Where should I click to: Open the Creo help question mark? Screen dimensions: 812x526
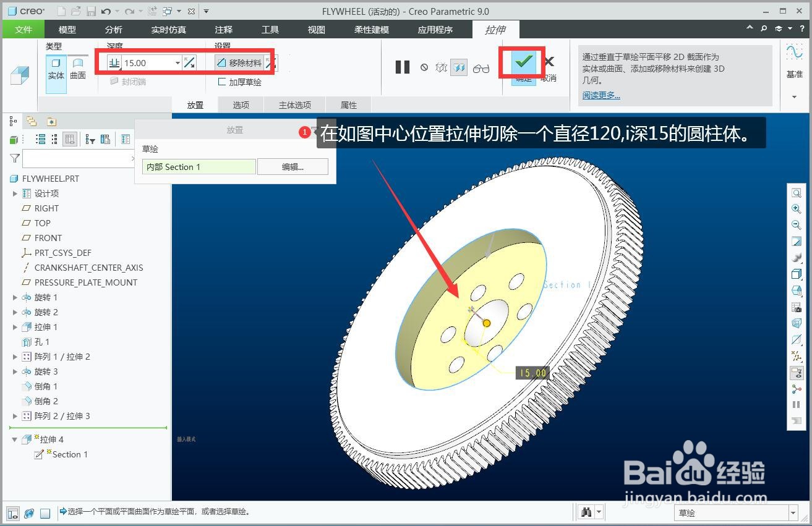point(802,28)
